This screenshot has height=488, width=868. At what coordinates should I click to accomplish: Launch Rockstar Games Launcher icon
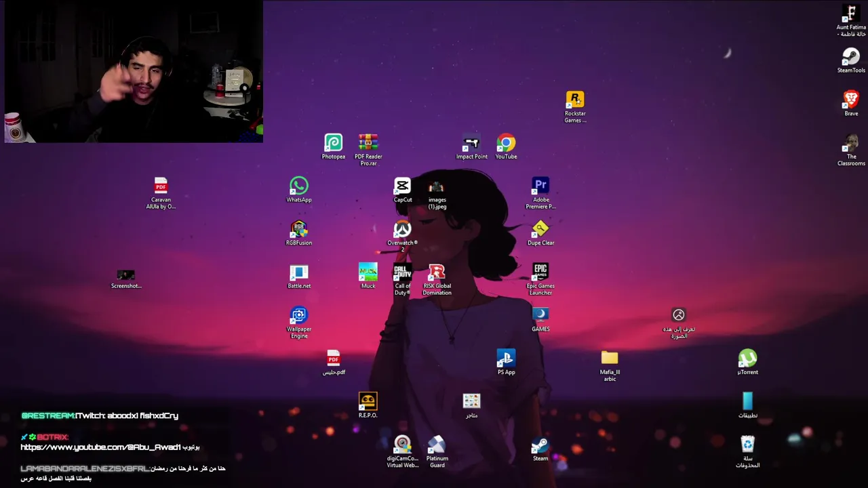(575, 107)
